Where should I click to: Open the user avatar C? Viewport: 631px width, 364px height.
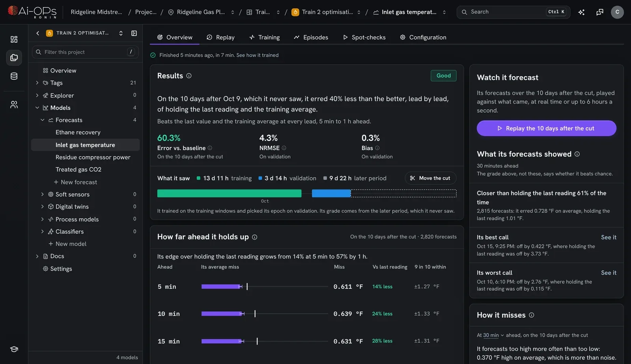617,12
